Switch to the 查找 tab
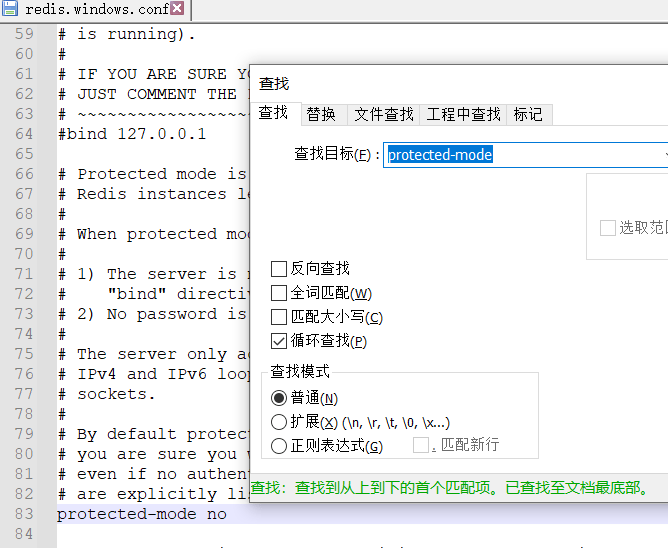 pyautogui.click(x=273, y=114)
